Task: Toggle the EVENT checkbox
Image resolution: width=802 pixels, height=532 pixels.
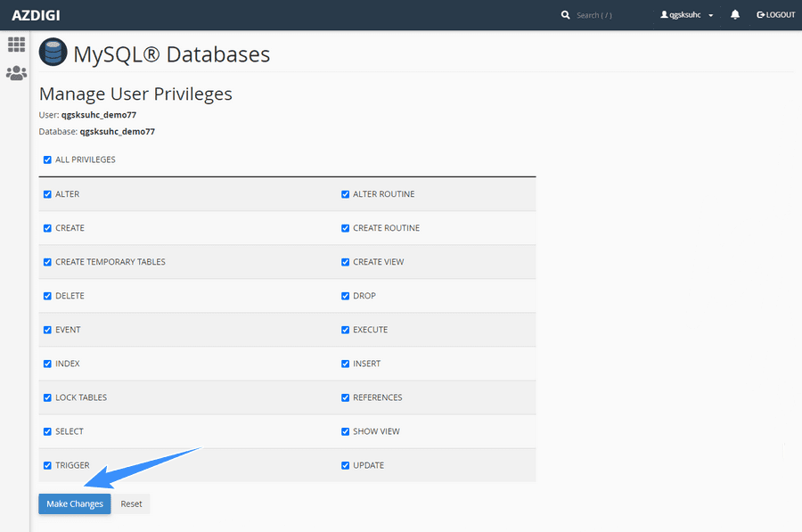Action: pos(47,330)
